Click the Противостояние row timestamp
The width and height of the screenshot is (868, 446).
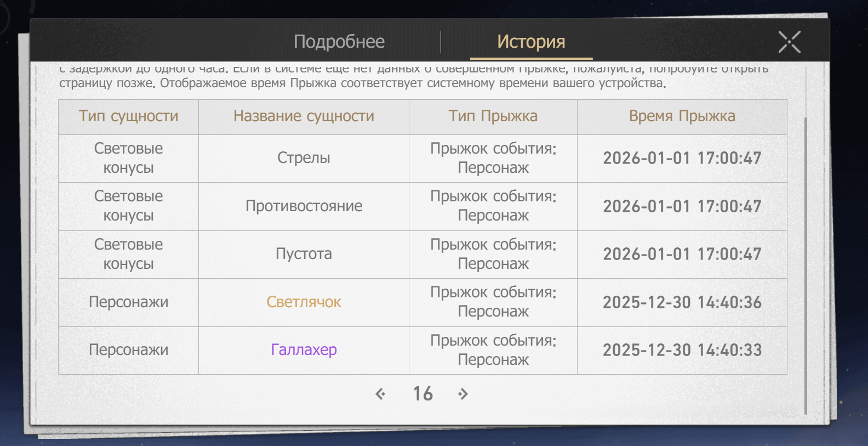tap(682, 206)
